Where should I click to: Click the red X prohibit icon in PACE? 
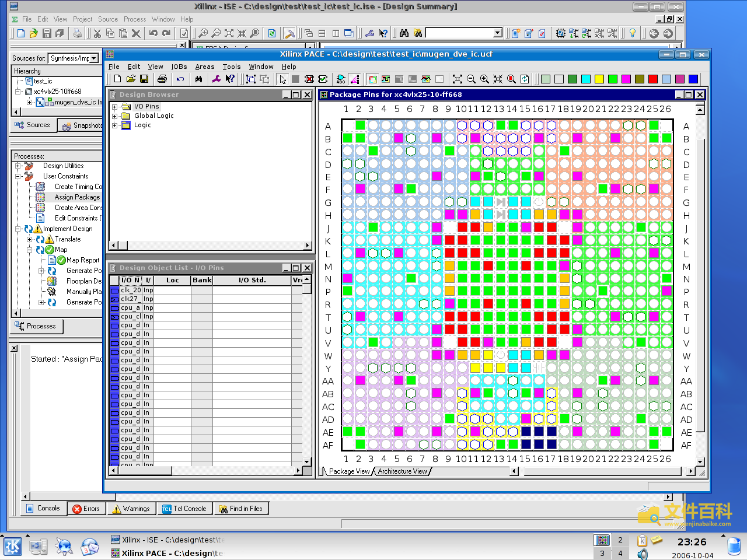click(x=309, y=79)
